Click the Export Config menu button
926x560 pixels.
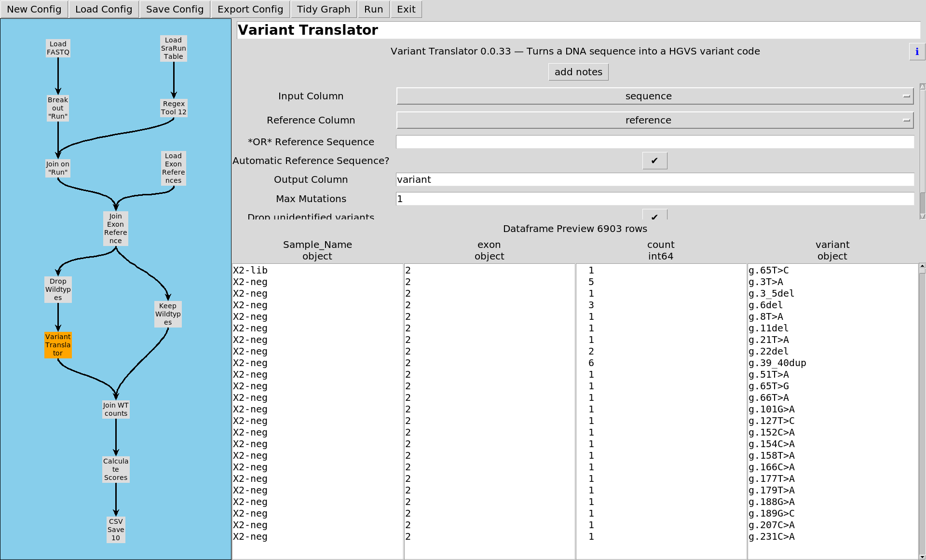click(250, 9)
